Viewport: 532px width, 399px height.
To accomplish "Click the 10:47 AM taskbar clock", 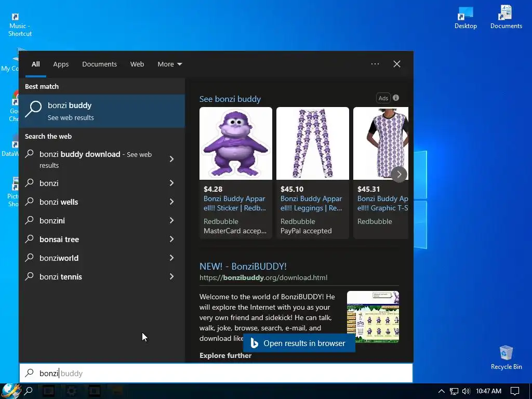I will [488, 391].
